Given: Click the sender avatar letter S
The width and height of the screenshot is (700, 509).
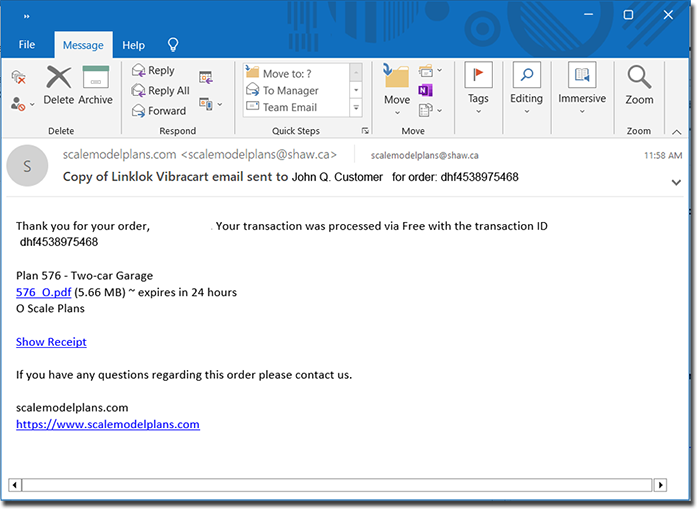Looking at the screenshot, I should click(x=27, y=166).
